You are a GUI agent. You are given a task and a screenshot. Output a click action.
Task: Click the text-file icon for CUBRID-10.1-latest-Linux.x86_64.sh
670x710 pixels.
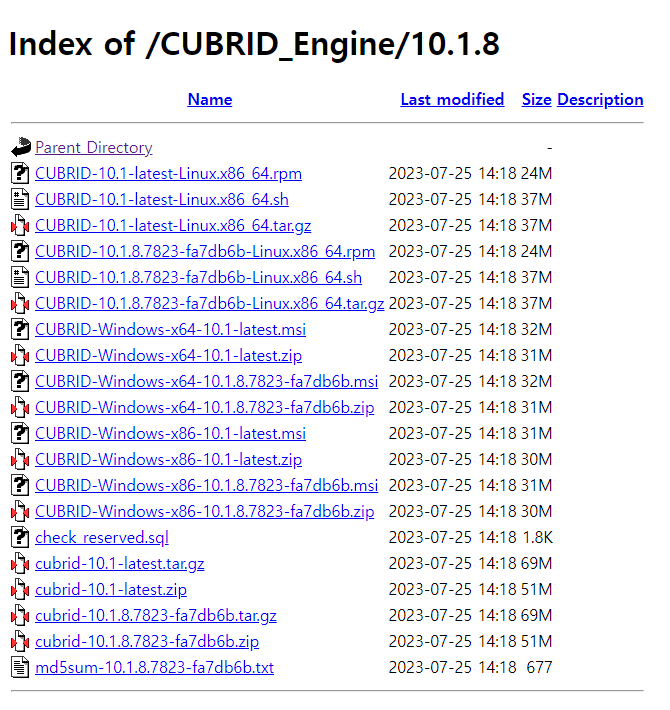(x=20, y=199)
